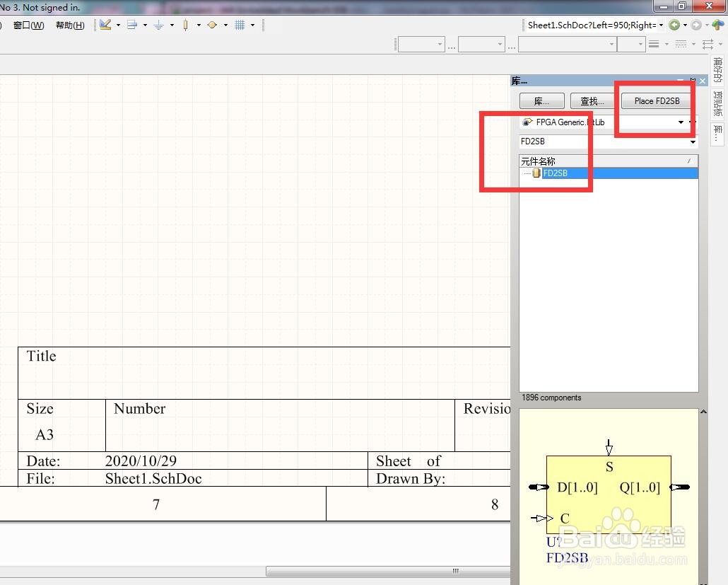
Task: Open the 剪贴板 clipboard side tab
Action: [x=718, y=103]
